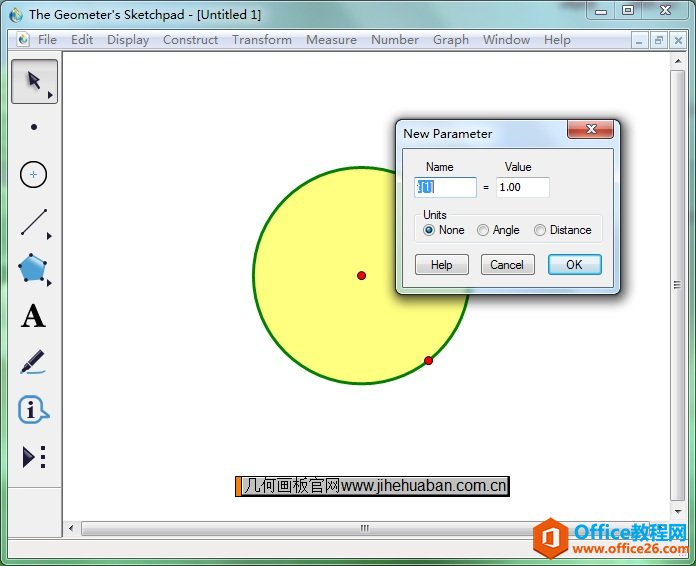Open the File menu

[47, 40]
